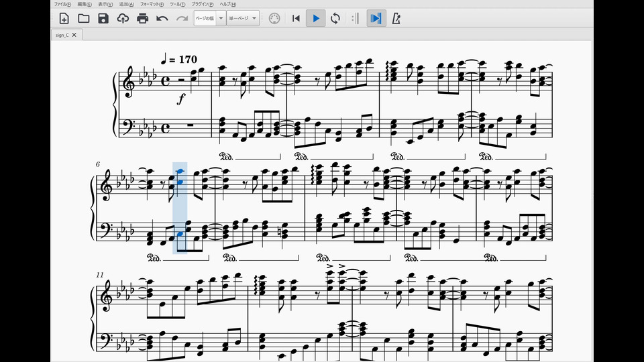Select the tempo marking ♩ = 170
Viewport: 644px width, 362px height.
178,60
